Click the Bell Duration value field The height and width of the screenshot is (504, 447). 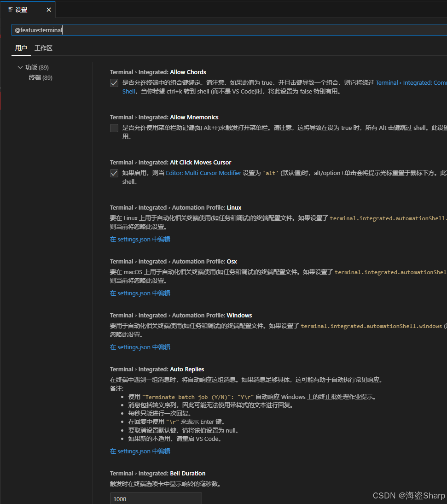click(x=156, y=498)
